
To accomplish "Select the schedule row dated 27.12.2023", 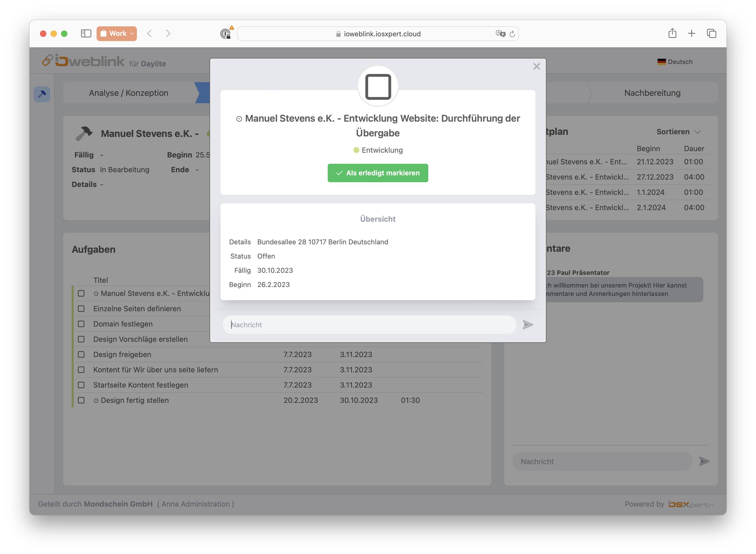I will pyautogui.click(x=628, y=177).
